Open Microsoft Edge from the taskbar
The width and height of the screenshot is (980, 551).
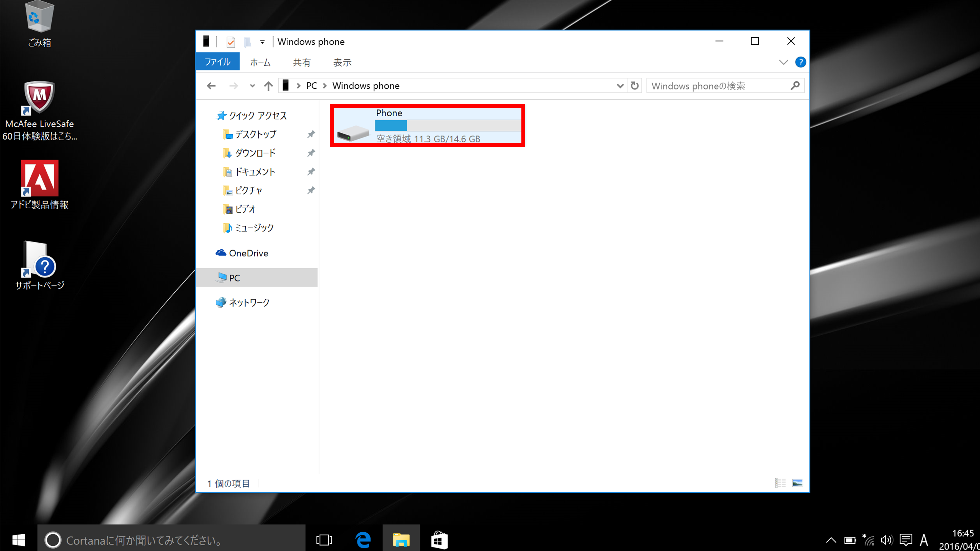[363, 540]
